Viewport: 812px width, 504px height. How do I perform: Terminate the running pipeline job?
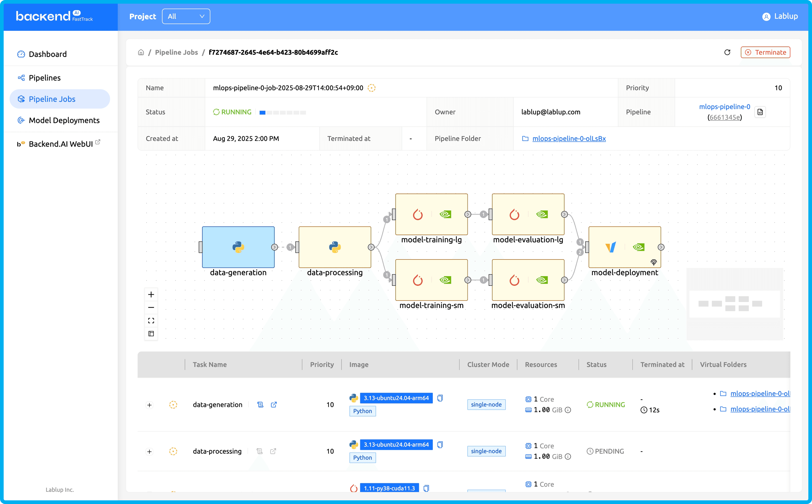[x=765, y=52]
